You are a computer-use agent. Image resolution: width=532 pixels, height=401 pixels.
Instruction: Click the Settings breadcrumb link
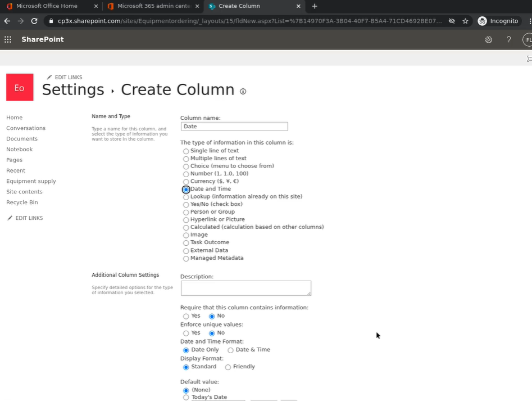click(73, 90)
